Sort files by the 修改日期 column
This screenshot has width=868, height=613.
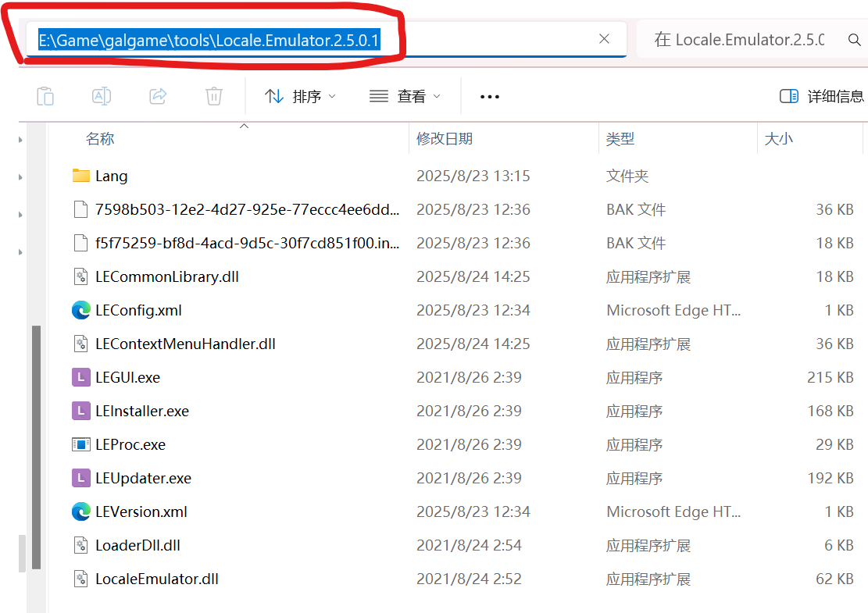(x=443, y=139)
